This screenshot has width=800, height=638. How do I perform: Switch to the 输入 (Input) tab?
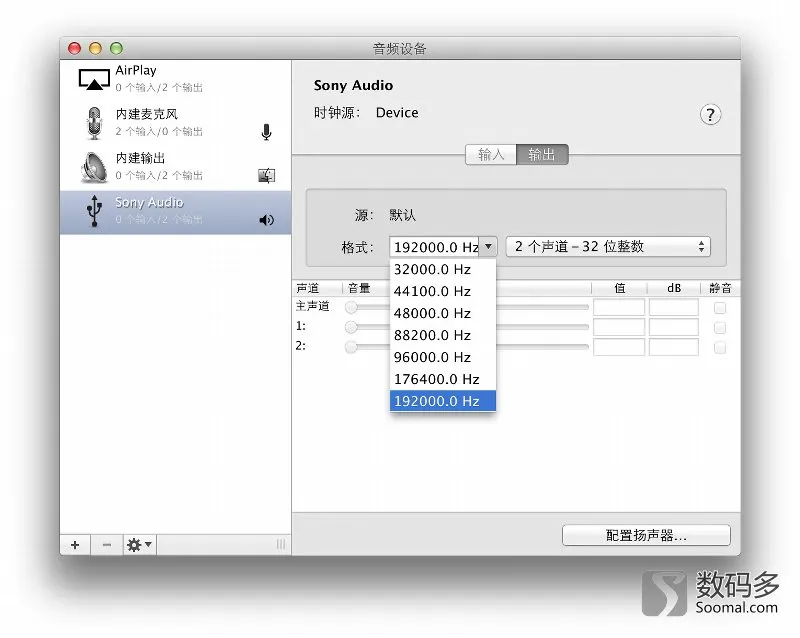coord(491,154)
